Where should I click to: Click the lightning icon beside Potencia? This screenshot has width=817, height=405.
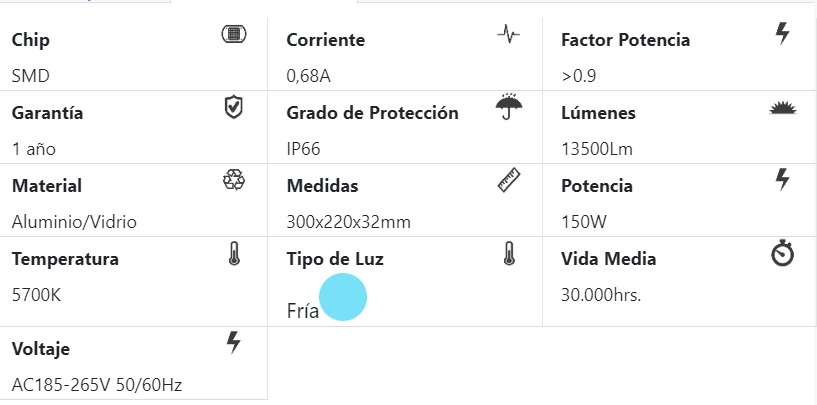[783, 180]
